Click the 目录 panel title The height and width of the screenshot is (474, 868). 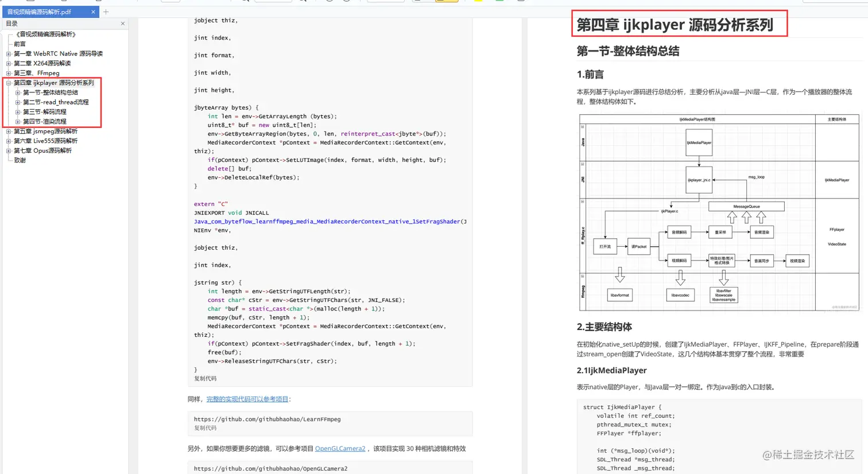click(11, 24)
